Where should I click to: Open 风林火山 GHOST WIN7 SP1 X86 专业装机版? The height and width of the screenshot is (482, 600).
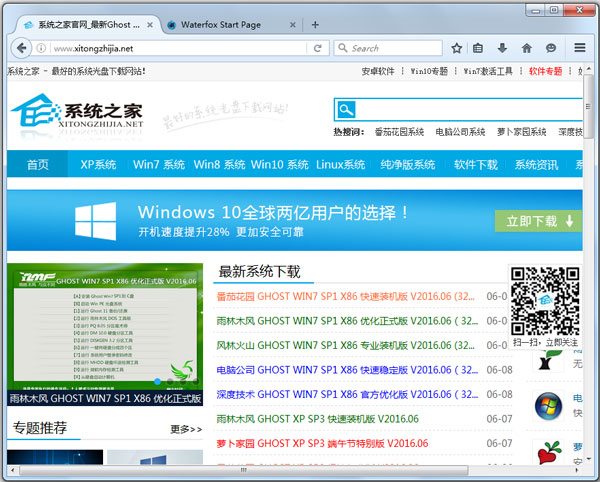[346, 345]
